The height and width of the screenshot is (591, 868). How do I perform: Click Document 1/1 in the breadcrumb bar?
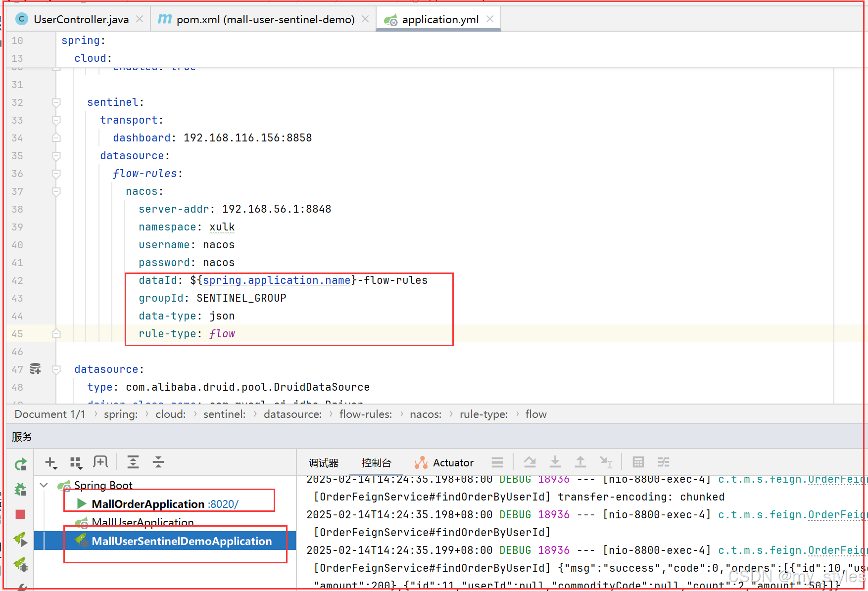click(50, 414)
